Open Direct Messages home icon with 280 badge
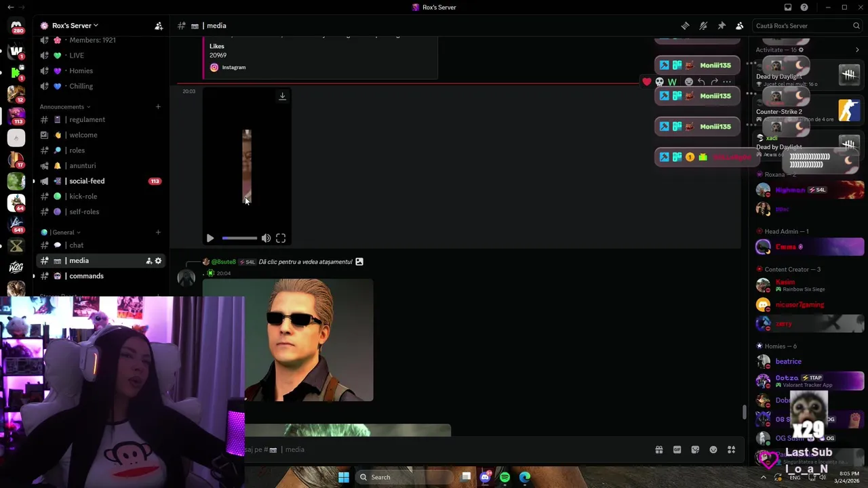Screen dimensions: 868x488 pyautogui.click(x=16, y=26)
